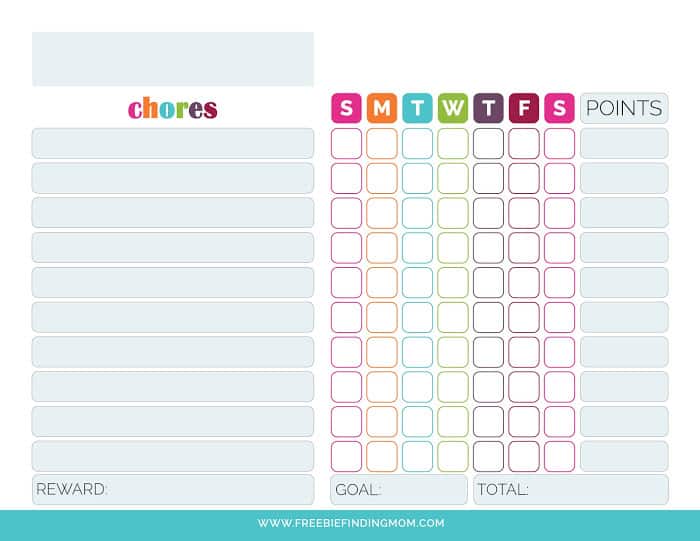Click the maroon Friday 'F' header tile
The height and width of the screenshot is (541, 700).
524,108
